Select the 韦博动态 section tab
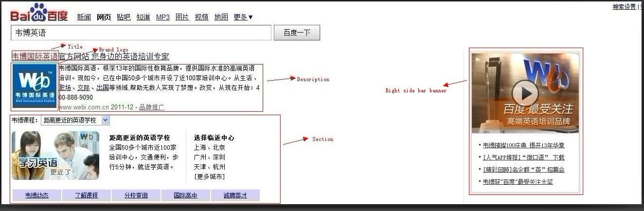The image size is (644, 211). pos(37,195)
